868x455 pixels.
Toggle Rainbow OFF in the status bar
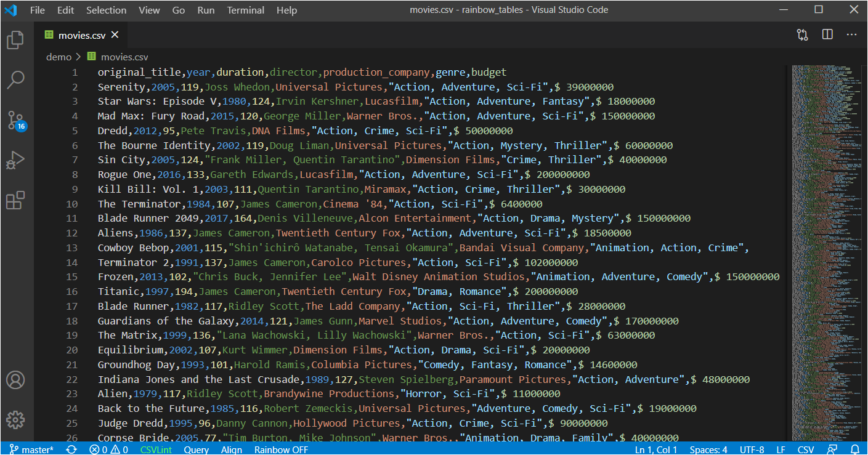pos(281,449)
